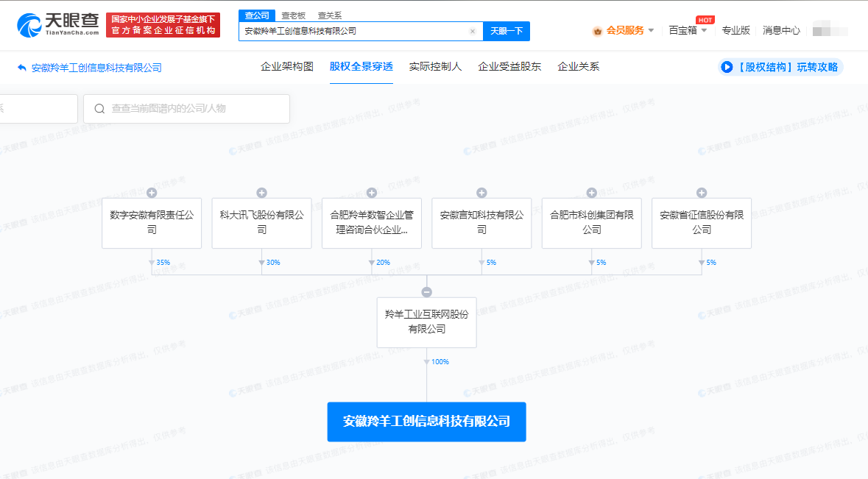
Task: Click the blue 安徽羚羊工创信息科技有限公司 root node
Action: tap(426, 422)
